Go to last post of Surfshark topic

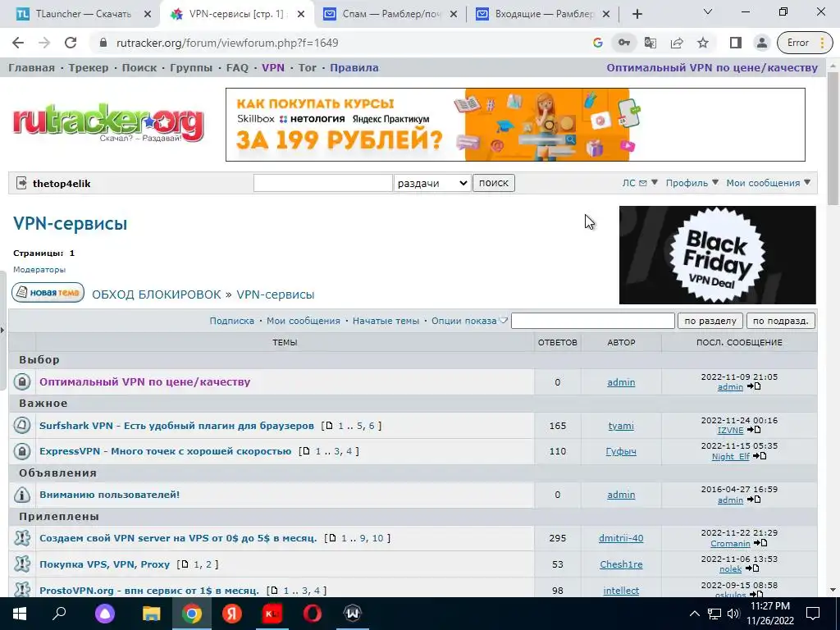pyautogui.click(x=754, y=430)
